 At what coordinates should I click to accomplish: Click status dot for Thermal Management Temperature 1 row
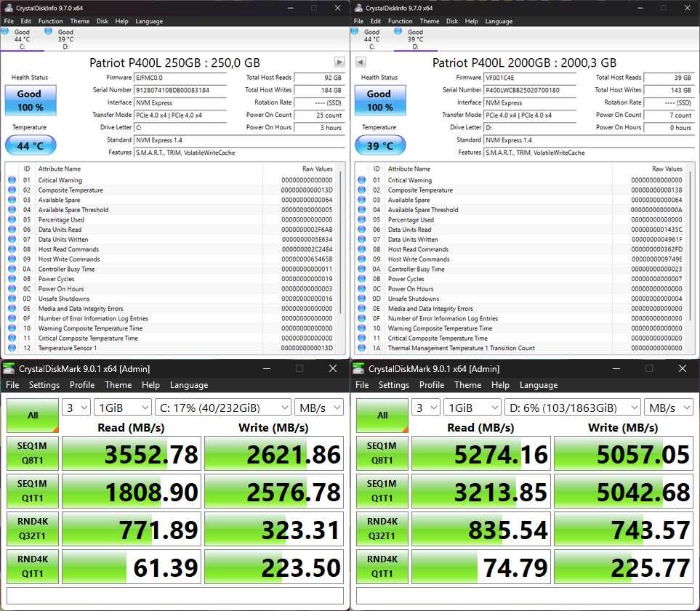361,348
